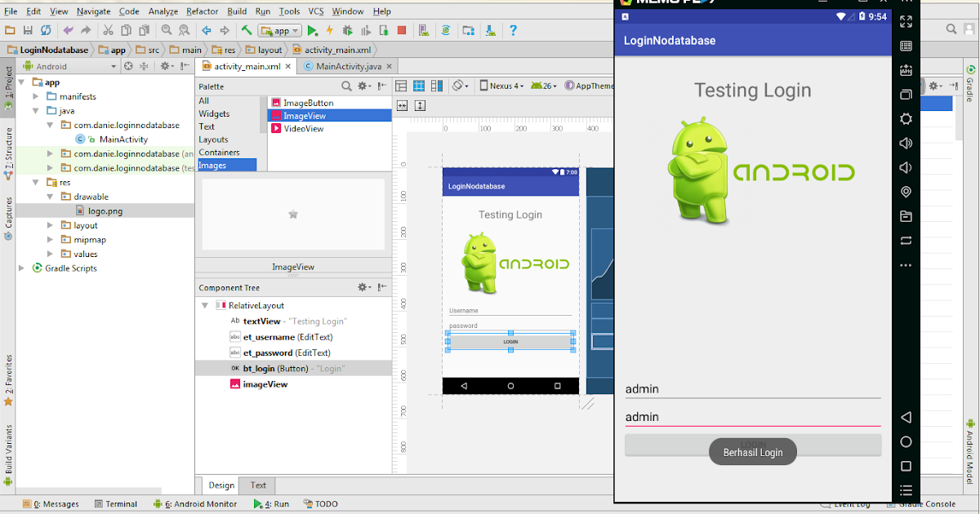Expand the Gradle Scripts node
The height and width of the screenshot is (514, 980).
coord(22,268)
